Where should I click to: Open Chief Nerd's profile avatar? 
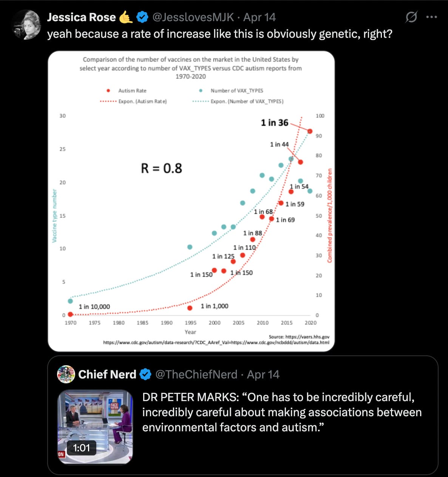coord(66,374)
